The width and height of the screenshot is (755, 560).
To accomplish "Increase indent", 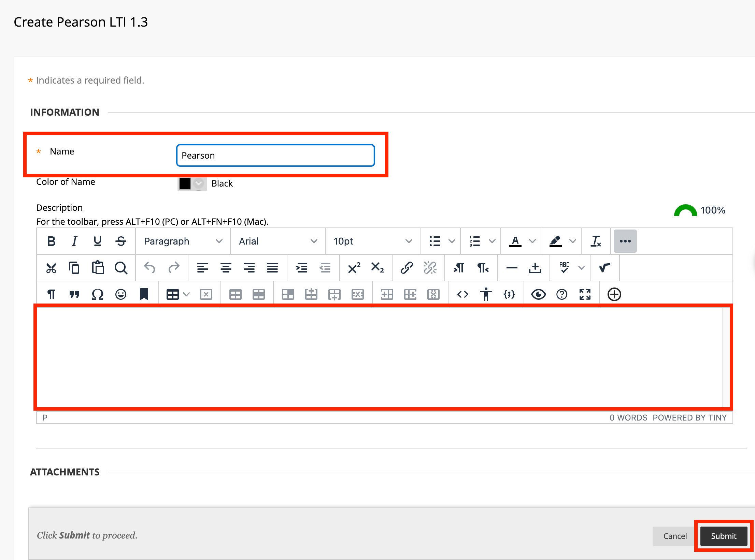I will pyautogui.click(x=302, y=268).
